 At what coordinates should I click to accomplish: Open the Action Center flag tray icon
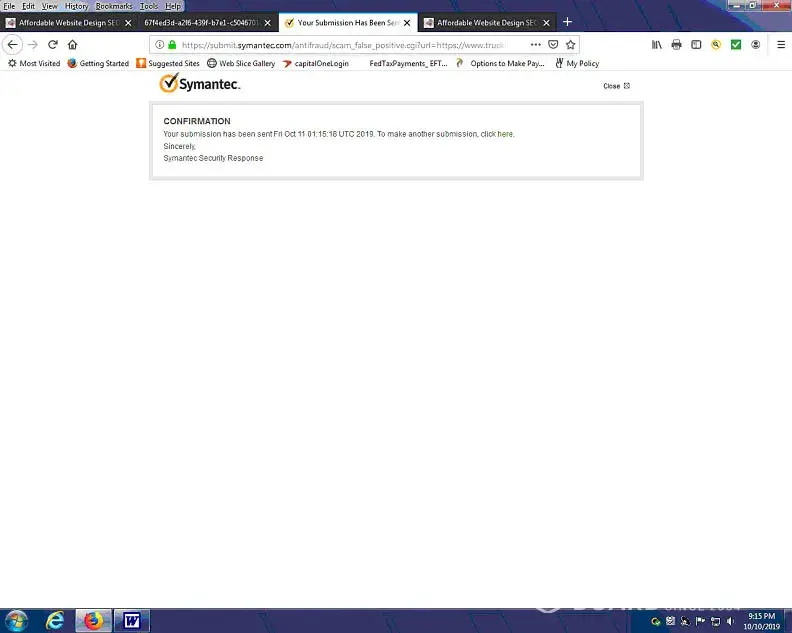tap(700, 621)
